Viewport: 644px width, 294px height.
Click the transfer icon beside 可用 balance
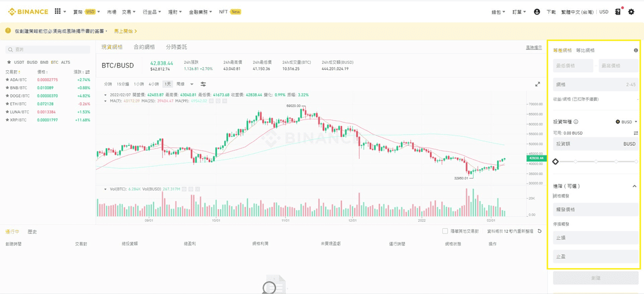pyautogui.click(x=636, y=133)
